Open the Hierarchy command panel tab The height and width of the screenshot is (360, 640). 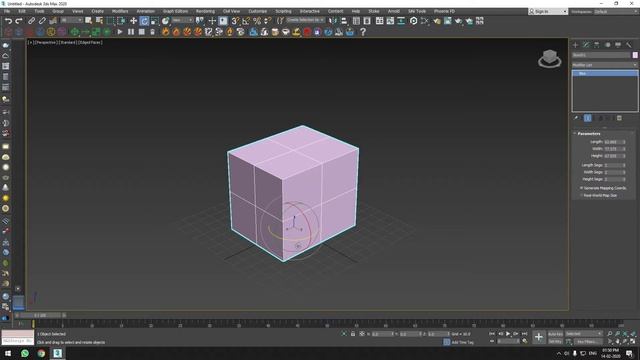pyautogui.click(x=597, y=45)
